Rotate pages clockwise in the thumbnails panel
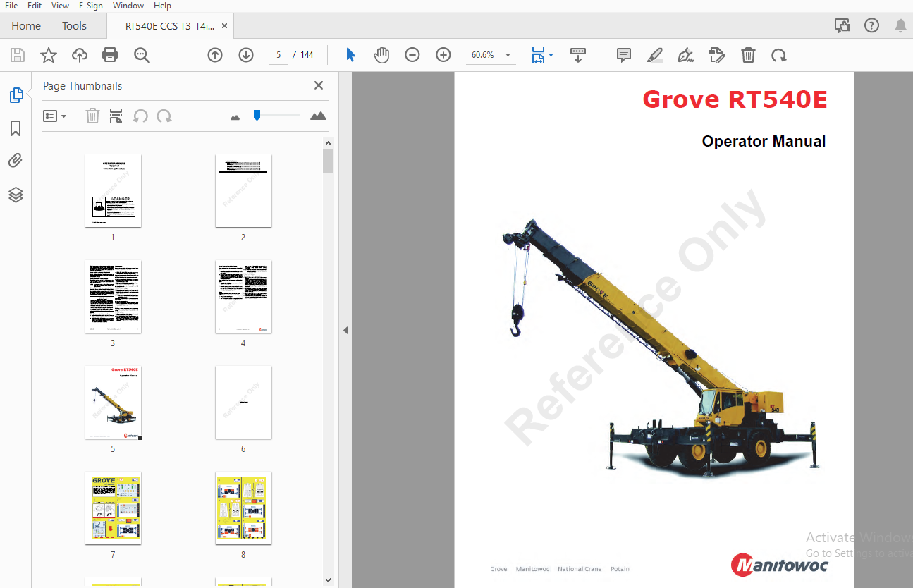 click(164, 116)
